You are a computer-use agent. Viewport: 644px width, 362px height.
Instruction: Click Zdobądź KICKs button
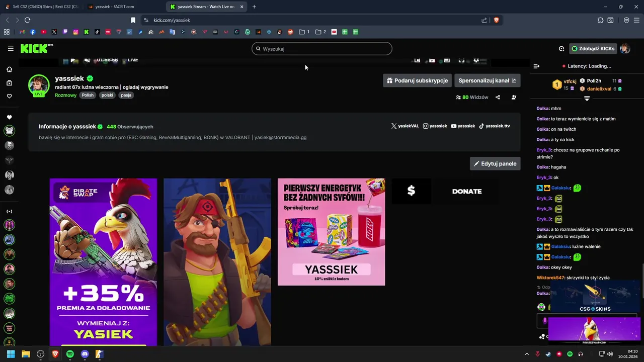[593, 49]
